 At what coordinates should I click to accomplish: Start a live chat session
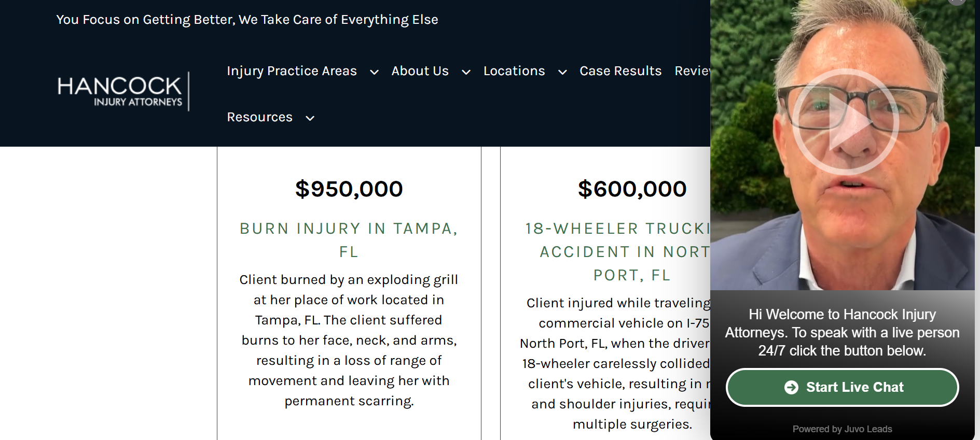click(842, 387)
